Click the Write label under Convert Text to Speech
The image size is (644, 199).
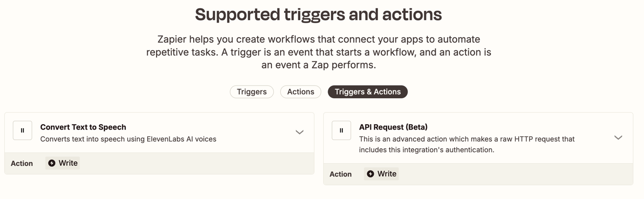click(68, 163)
